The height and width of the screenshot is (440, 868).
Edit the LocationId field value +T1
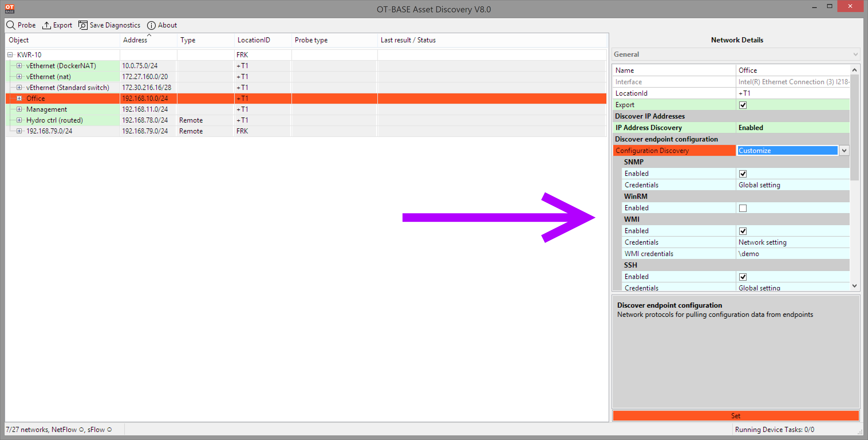tap(792, 93)
